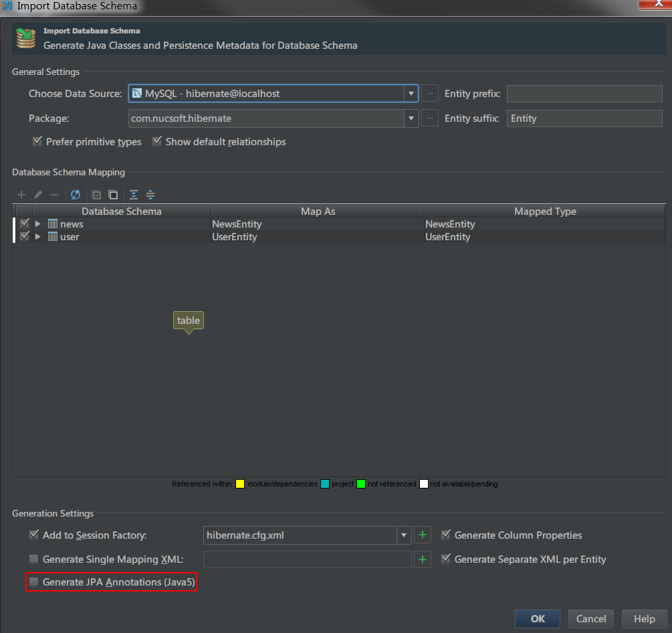Viewport: 672px width, 633px height.
Task: Expand the news table node
Action: [x=37, y=224]
